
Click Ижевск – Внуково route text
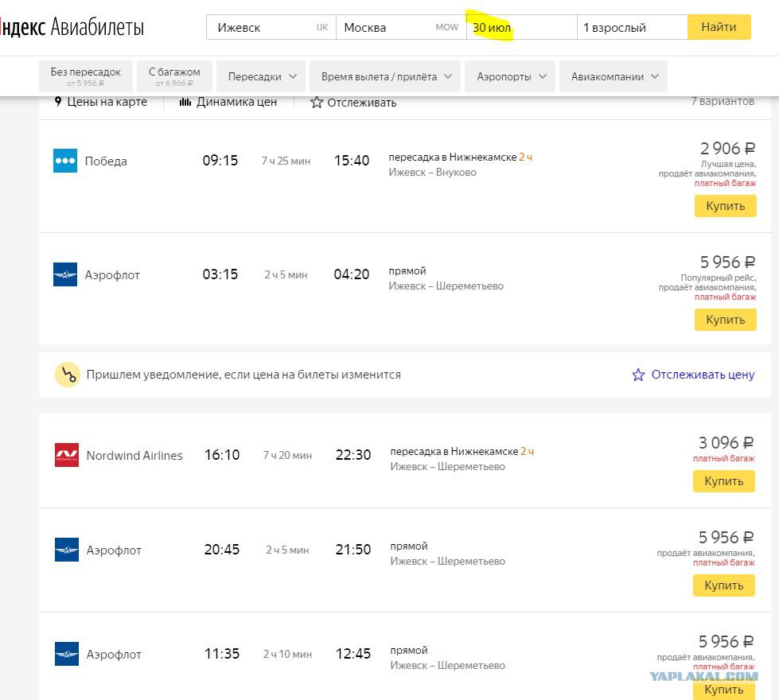pyautogui.click(x=432, y=173)
